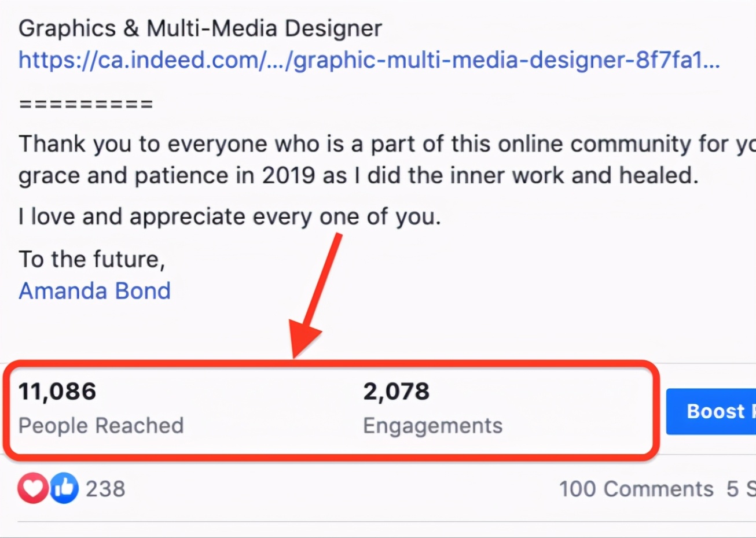Click the 'I love and appreciate' sentence
The height and width of the screenshot is (538, 756).
point(229,216)
